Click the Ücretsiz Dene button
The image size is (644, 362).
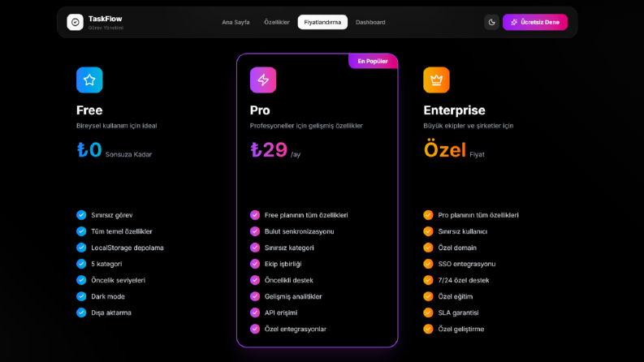535,22
